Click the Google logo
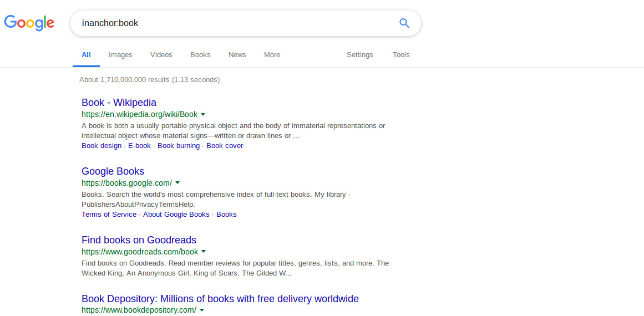The image size is (644, 316). pos(29,23)
